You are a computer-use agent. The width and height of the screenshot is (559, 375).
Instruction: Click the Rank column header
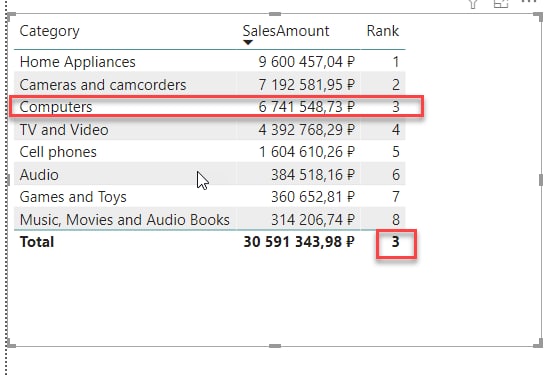click(383, 31)
